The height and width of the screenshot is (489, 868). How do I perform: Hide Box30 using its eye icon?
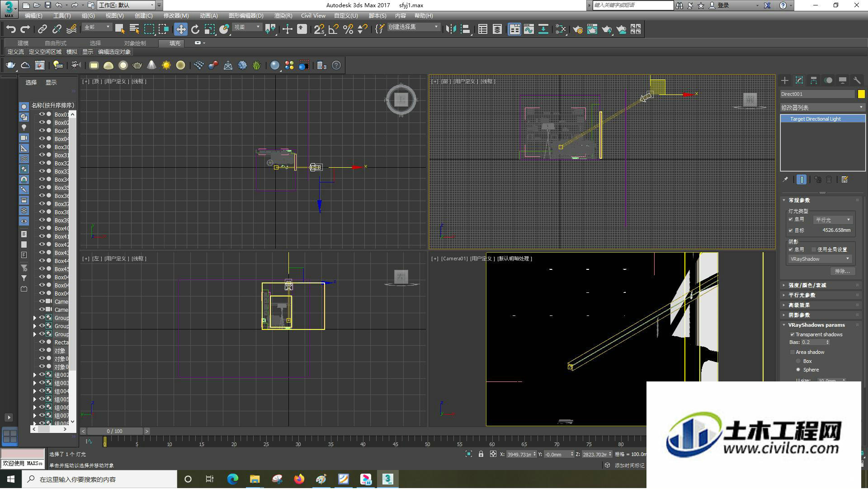click(x=42, y=147)
